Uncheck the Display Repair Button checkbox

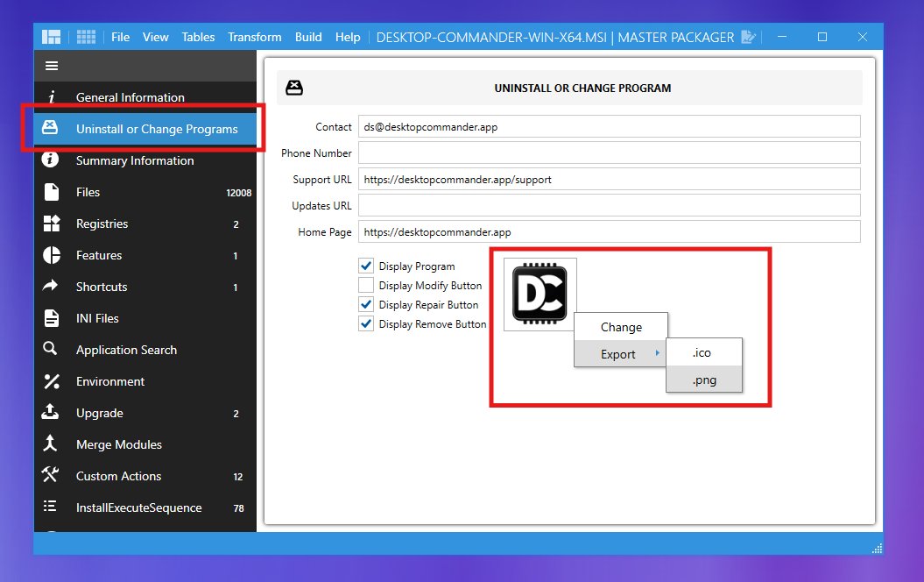pos(366,304)
